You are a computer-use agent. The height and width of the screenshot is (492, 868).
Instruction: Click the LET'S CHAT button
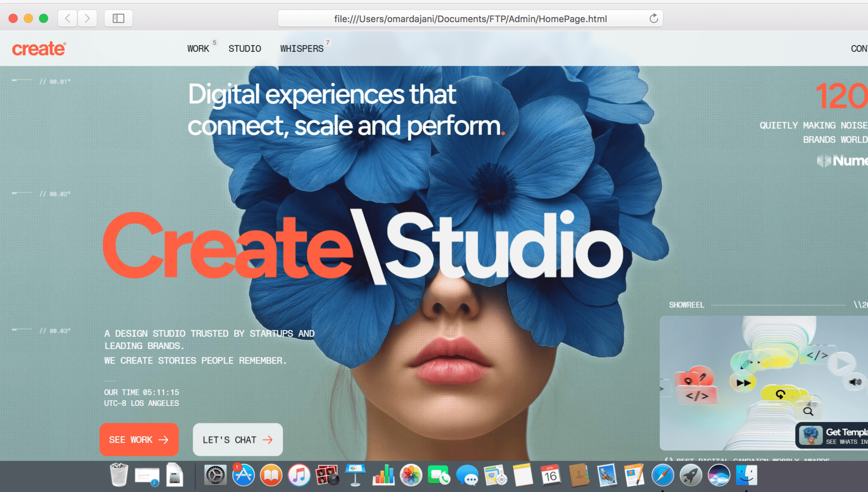(237, 439)
